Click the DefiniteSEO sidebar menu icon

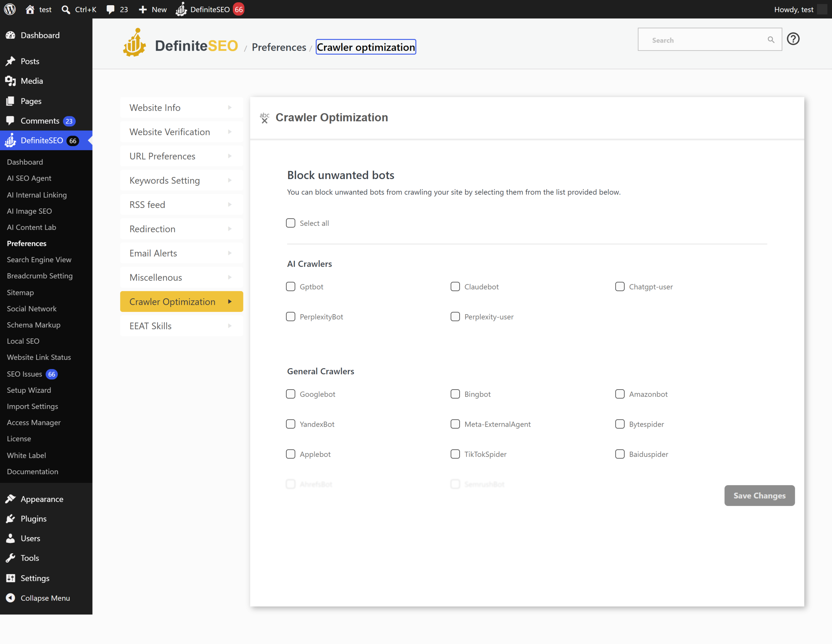point(11,140)
